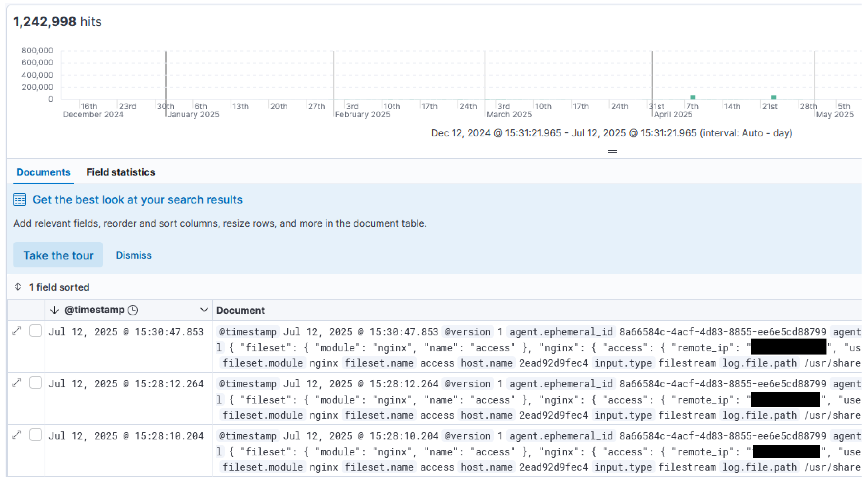Click the green April 7th histogram bar

pos(693,97)
